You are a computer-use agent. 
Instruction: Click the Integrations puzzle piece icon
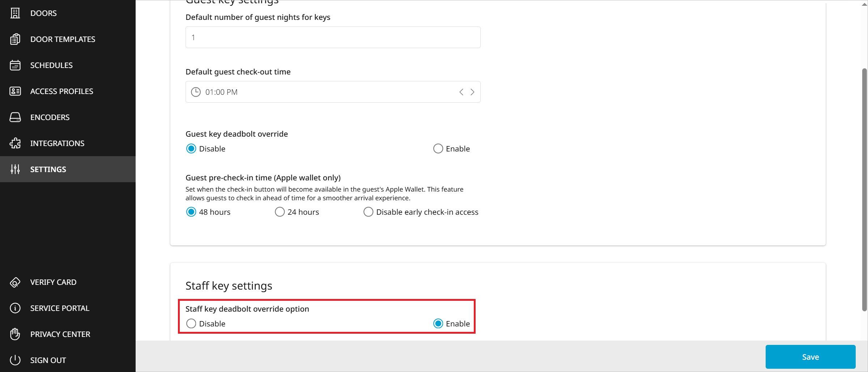tap(15, 143)
